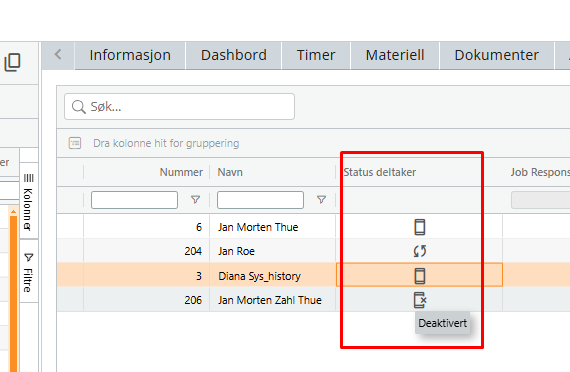
Task: Switch to the Informasjon tab
Action: [130, 55]
